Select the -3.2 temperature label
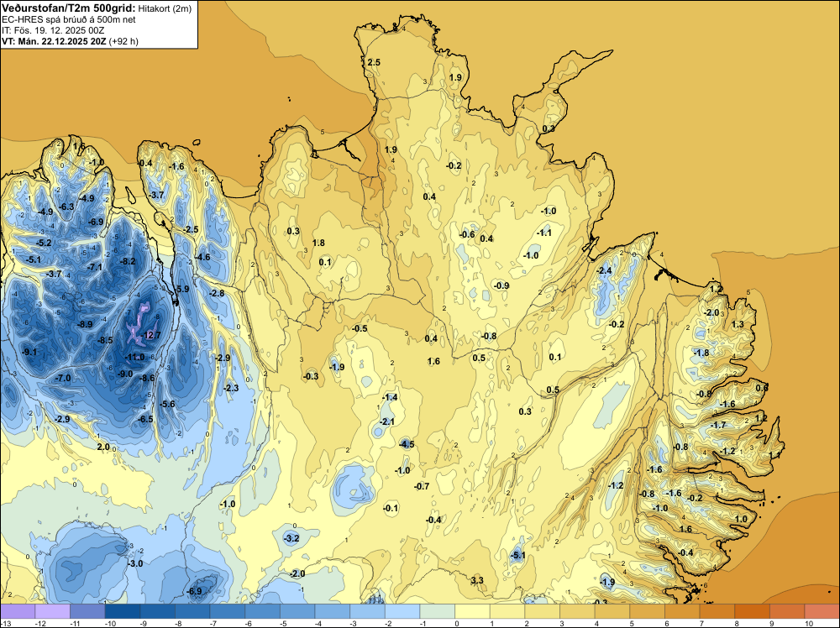Screen dimensions: 840x628 coord(291,538)
